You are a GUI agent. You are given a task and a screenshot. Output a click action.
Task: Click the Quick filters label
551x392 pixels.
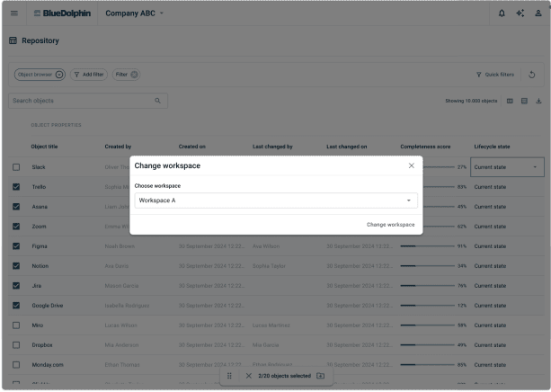click(500, 75)
